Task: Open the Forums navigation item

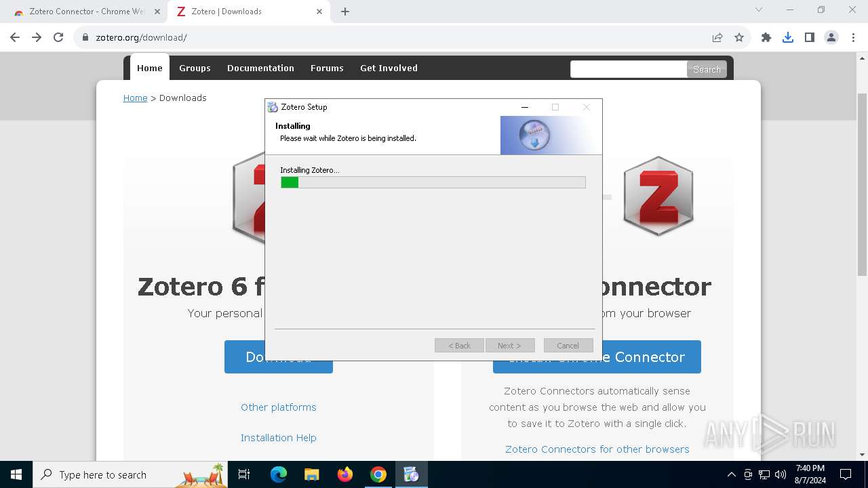Action: click(327, 68)
